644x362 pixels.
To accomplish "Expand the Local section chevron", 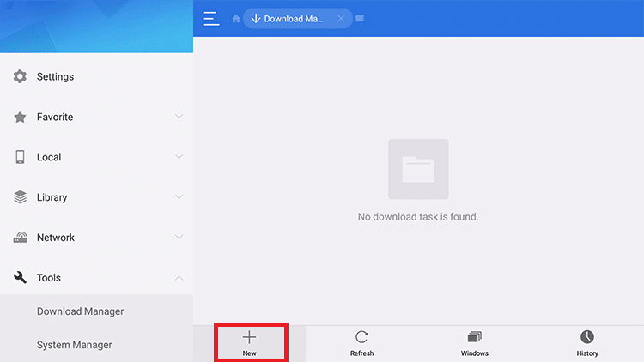I will click(x=179, y=157).
